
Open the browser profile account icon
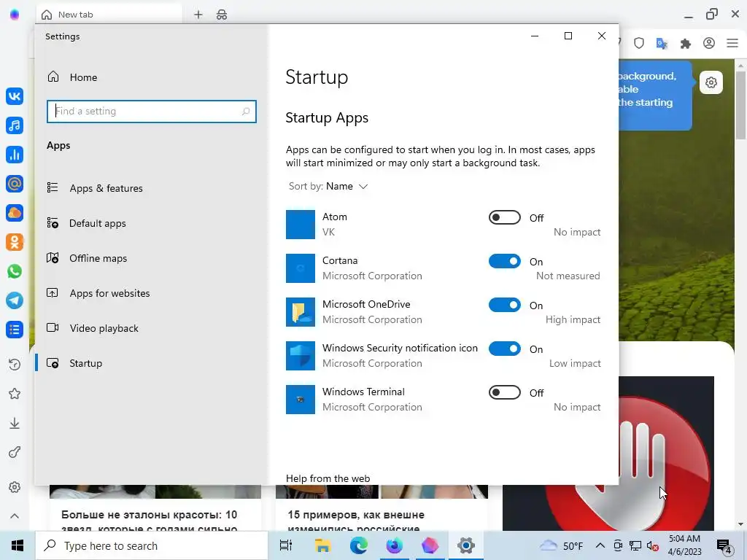click(709, 43)
